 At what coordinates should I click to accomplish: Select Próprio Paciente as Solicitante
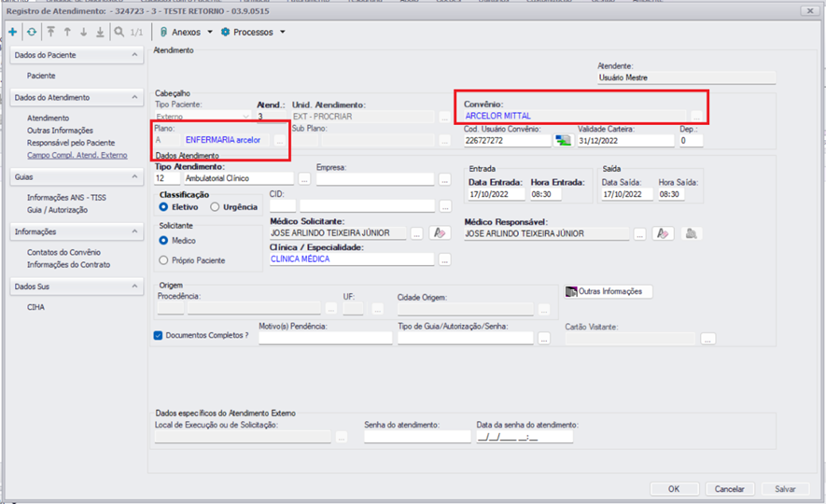pos(163,260)
